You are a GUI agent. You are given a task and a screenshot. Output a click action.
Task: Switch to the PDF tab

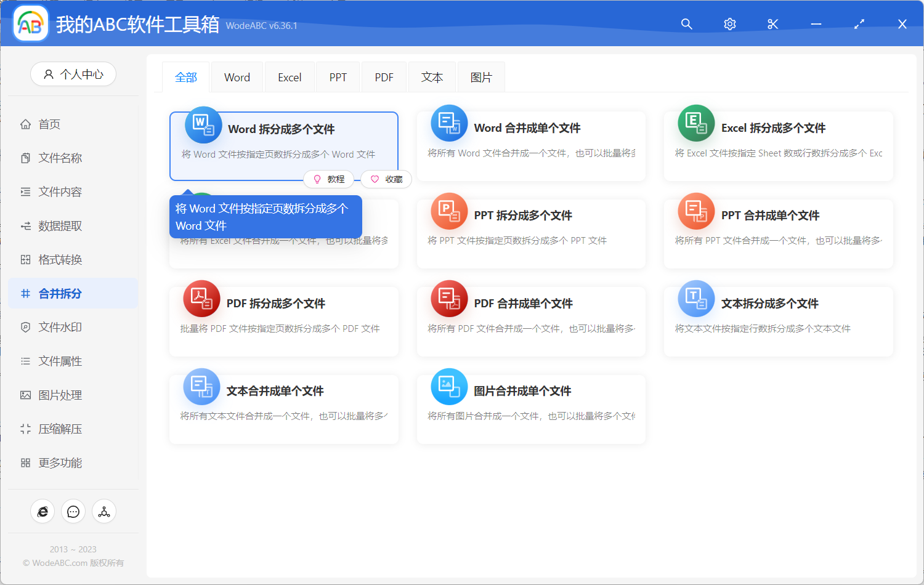coord(384,76)
